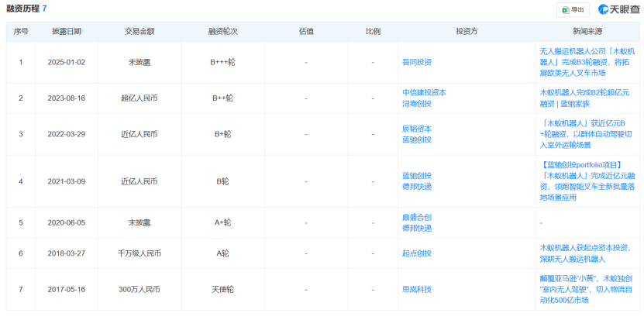
Task: Click amount cell 千万级人民币
Action: (x=139, y=253)
